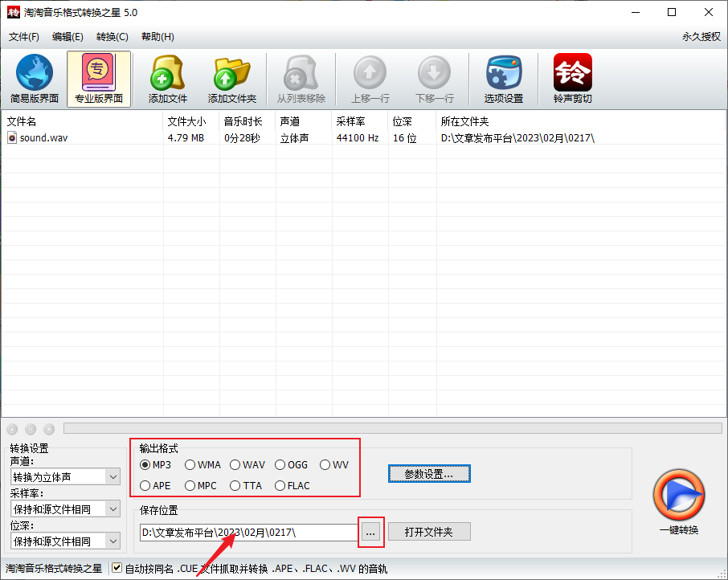This screenshot has height=580, width=728.
Task: Sort by the 声道 column header
Action: click(304, 121)
